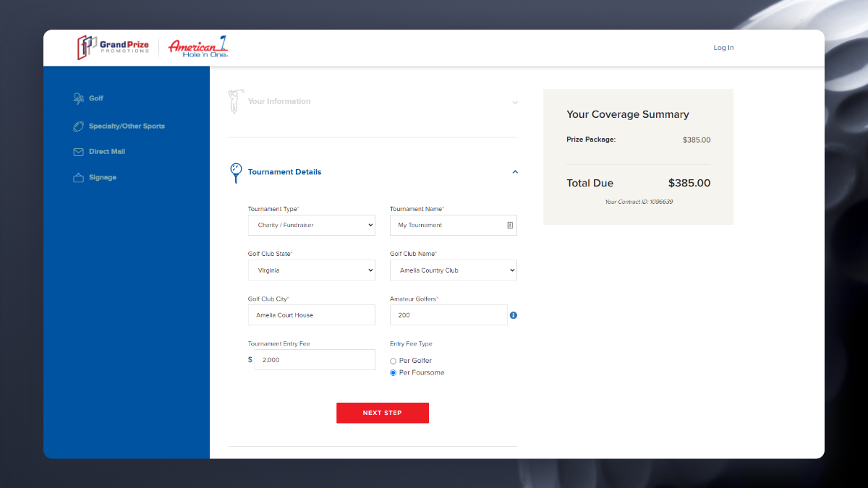The image size is (868, 488).
Task: Focus the Golf Club City input field
Action: (312, 315)
